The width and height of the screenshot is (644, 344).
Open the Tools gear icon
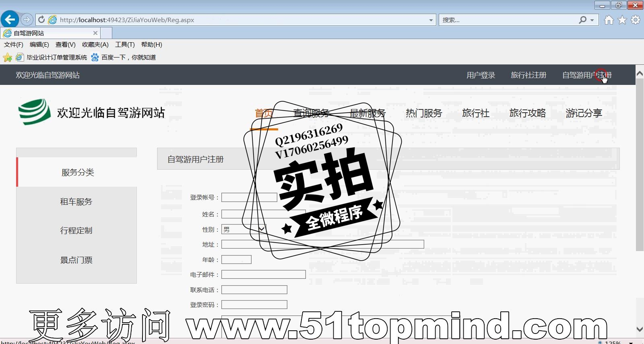[636, 20]
